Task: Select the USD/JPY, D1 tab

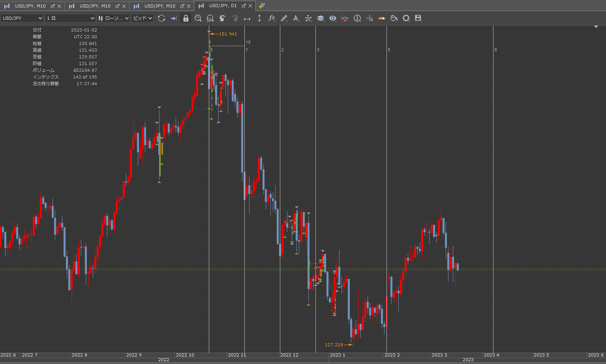Action: click(x=223, y=6)
